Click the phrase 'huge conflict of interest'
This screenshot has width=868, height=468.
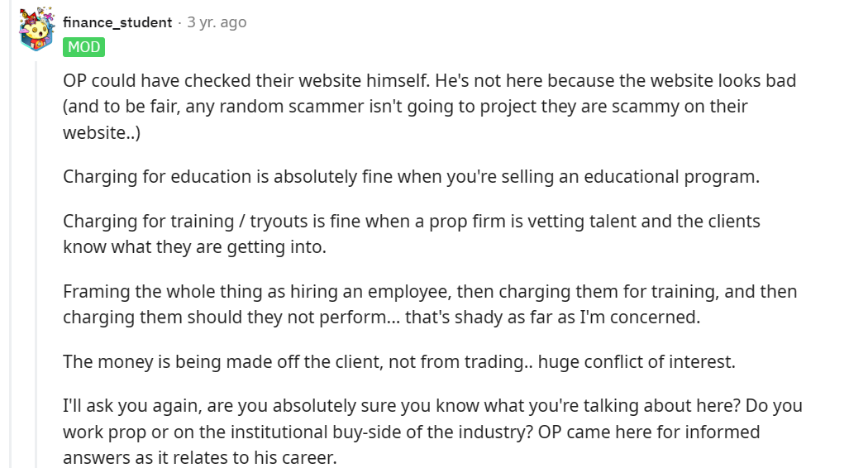(636, 361)
